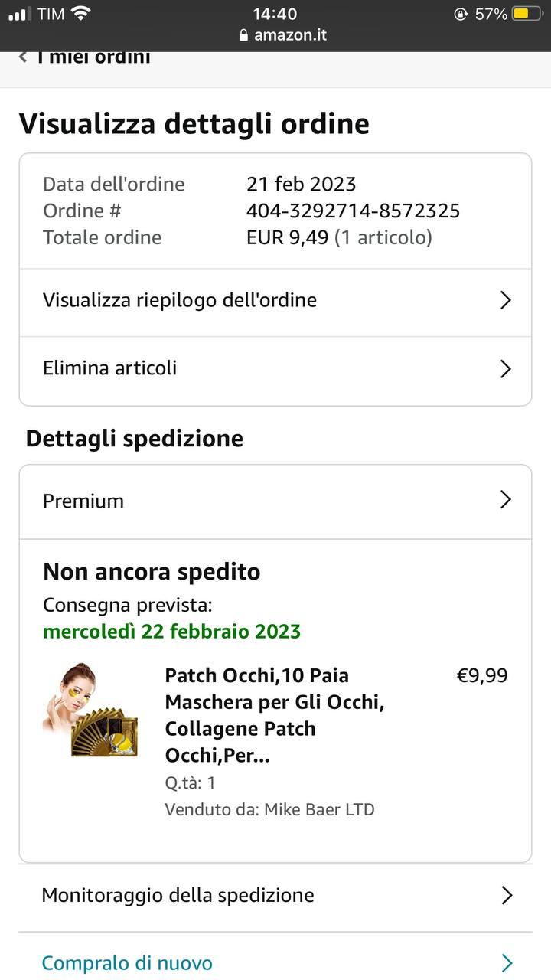The height and width of the screenshot is (980, 551).
Task: Tap the Compralo di nuovo chevron
Action: click(506, 963)
